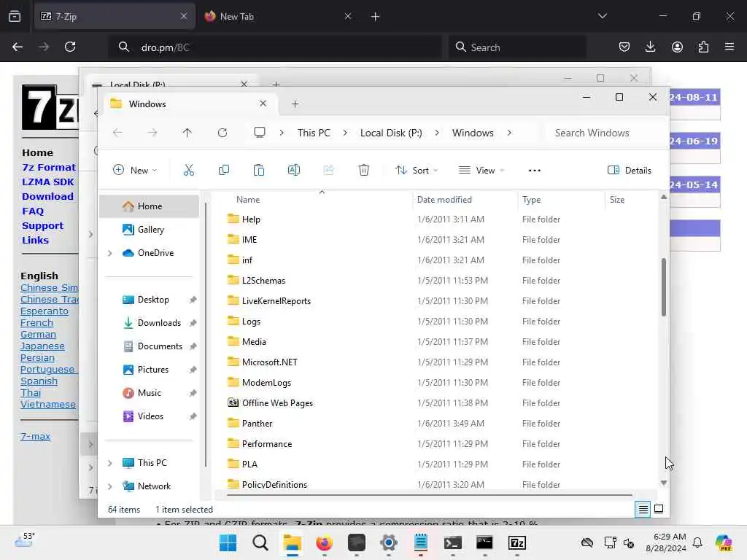Select the Windows Explorer tab
747x560 pixels.
(x=189, y=104)
